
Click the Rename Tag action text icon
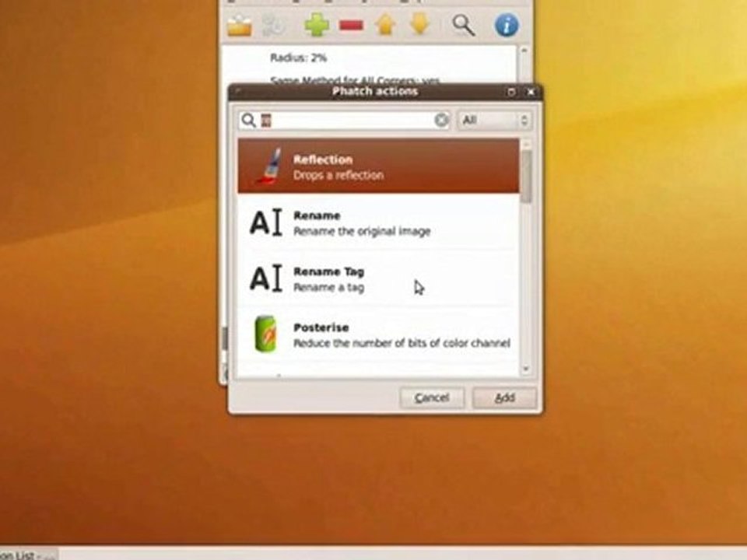(x=266, y=278)
